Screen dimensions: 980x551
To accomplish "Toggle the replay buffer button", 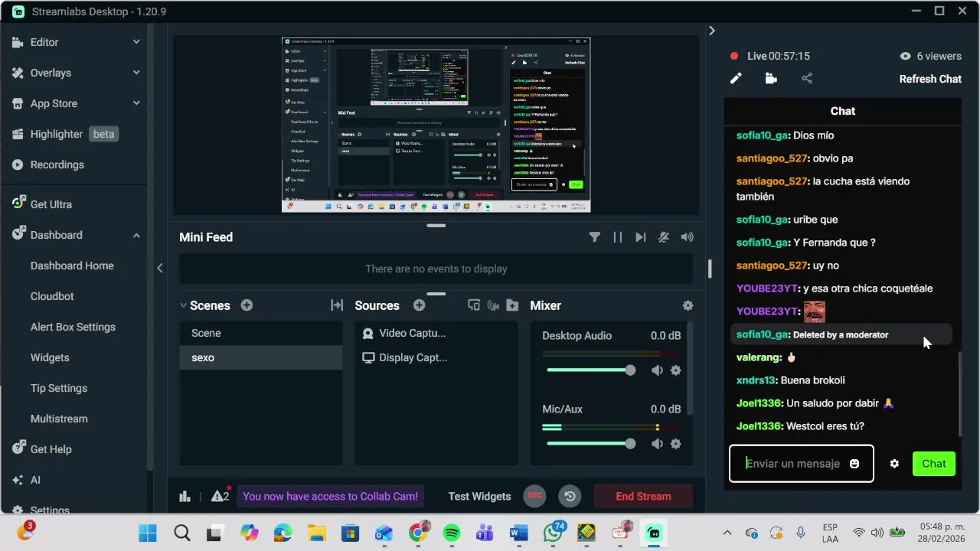I will pyautogui.click(x=570, y=496).
